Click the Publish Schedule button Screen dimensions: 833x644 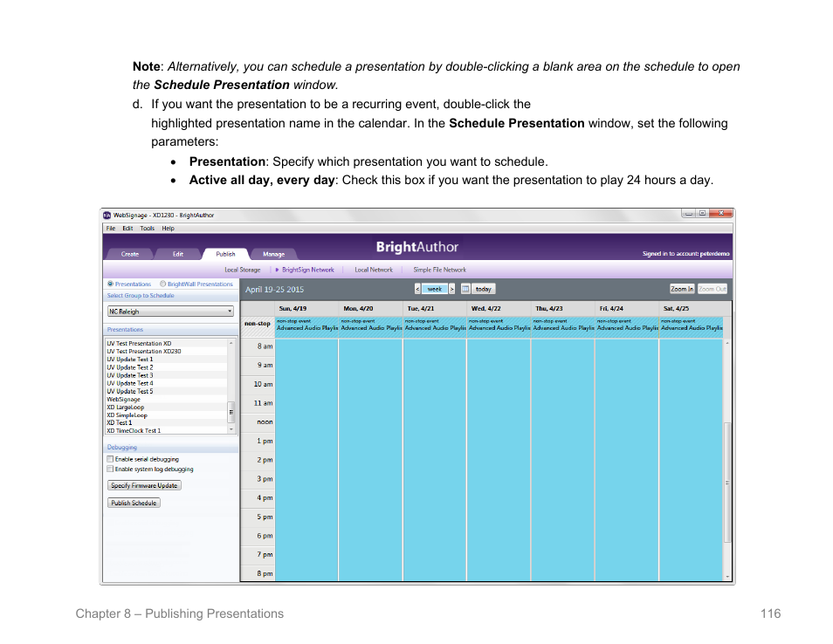(134, 503)
